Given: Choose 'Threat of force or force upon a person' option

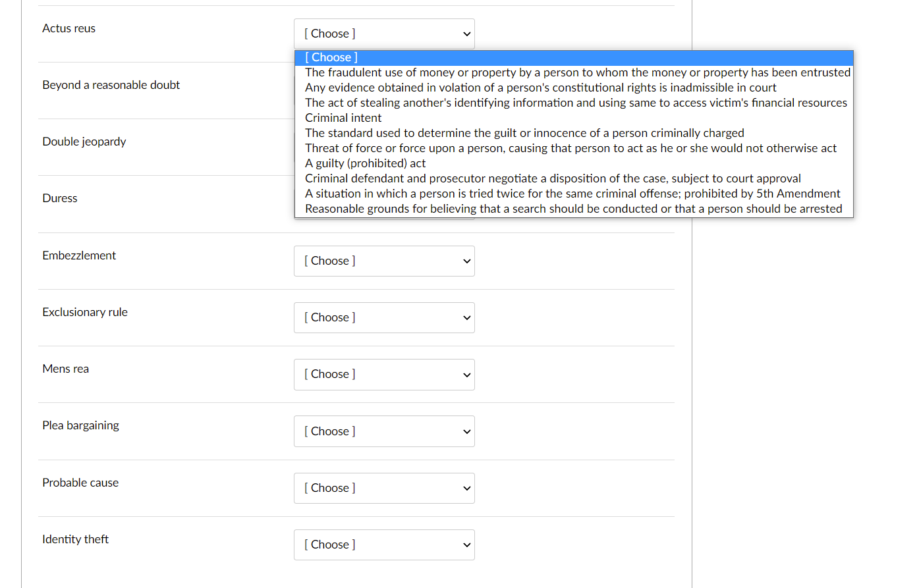Looking at the screenshot, I should click(x=574, y=148).
